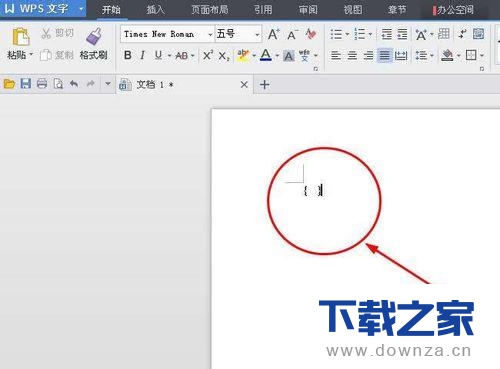Click the align left icon
Image resolution: width=500 pixels, height=369 pixels.
pos(336,55)
